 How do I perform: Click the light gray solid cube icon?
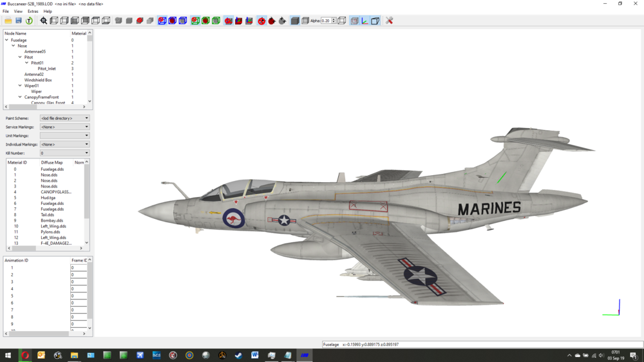pos(150,21)
